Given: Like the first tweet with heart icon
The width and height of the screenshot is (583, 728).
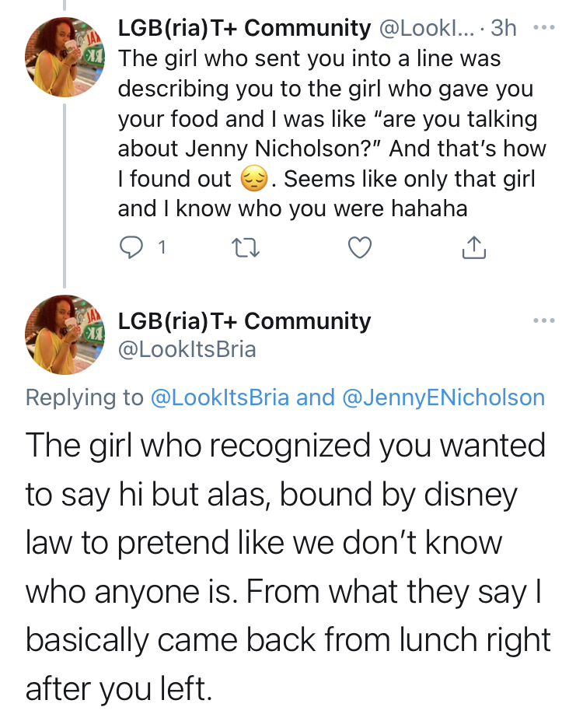Looking at the screenshot, I should point(360,247).
